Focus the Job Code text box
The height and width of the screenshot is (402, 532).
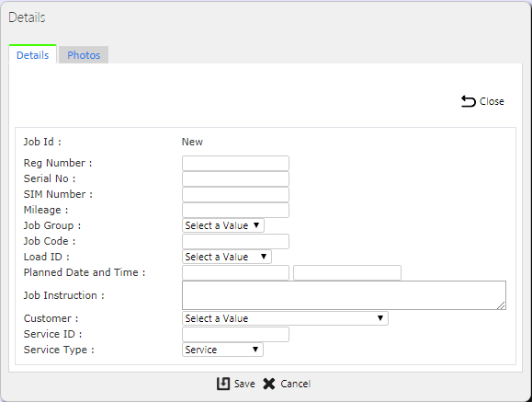coord(235,241)
